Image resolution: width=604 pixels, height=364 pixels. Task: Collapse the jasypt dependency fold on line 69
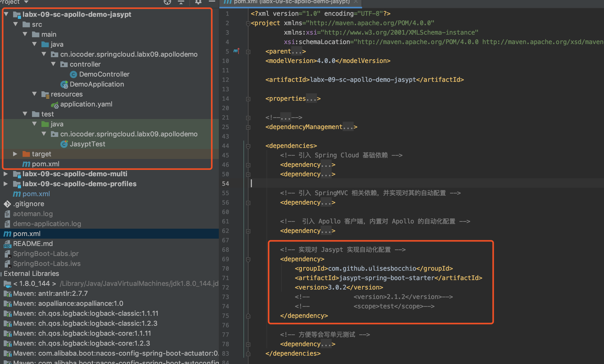click(x=248, y=259)
